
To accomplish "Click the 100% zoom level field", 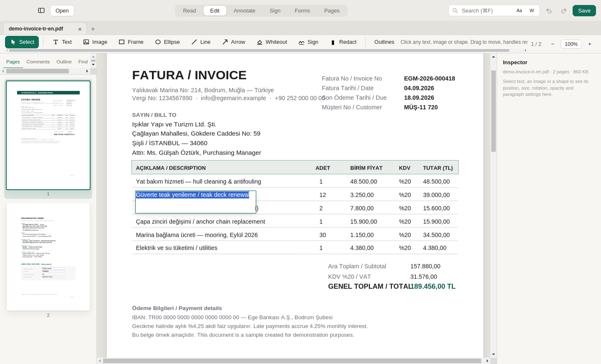I will coord(571,44).
